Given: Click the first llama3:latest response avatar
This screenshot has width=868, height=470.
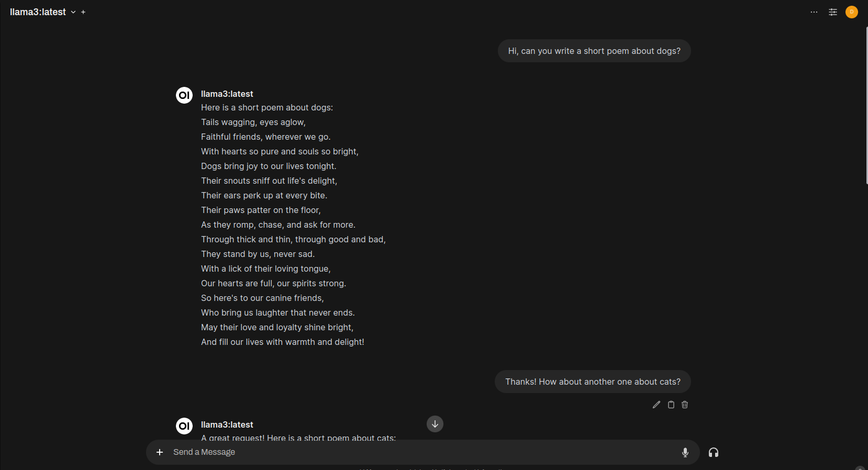Looking at the screenshot, I should pos(184,95).
